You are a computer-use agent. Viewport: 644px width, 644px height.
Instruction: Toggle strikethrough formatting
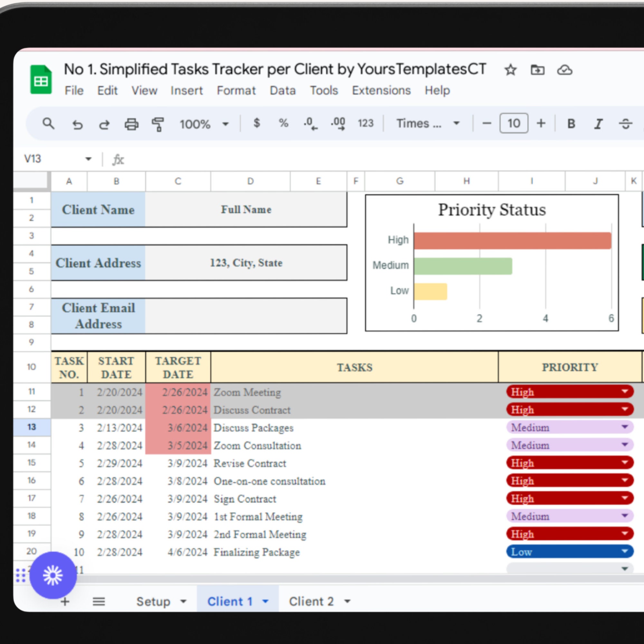[x=626, y=123]
